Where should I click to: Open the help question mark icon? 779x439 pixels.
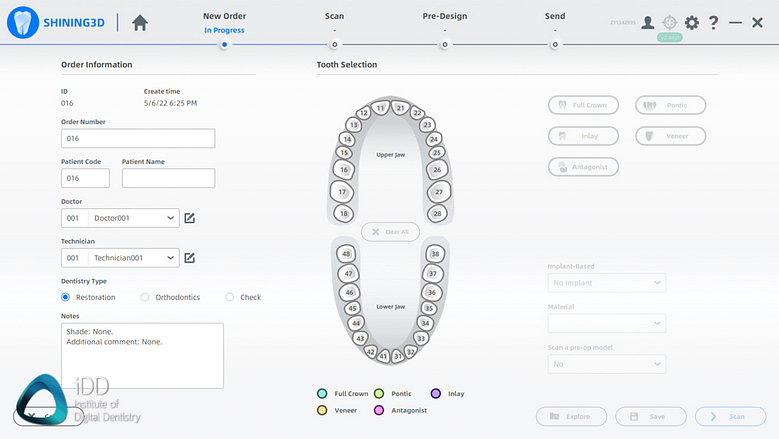714,22
